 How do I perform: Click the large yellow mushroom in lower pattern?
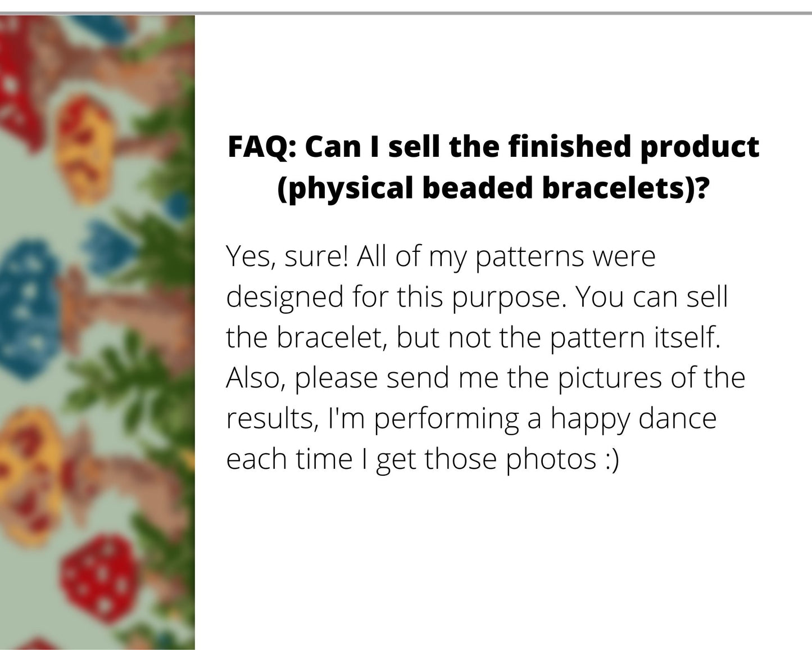[x=28, y=467]
